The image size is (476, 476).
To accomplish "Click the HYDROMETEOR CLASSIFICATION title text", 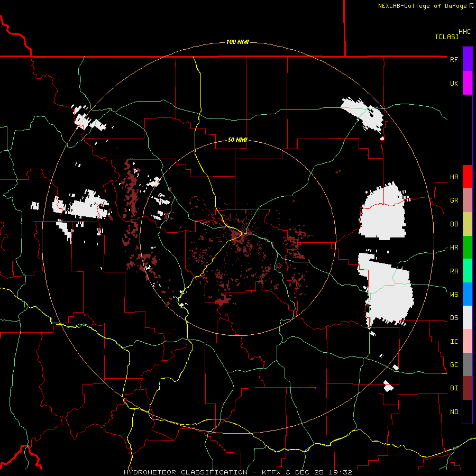I will pos(186,472).
